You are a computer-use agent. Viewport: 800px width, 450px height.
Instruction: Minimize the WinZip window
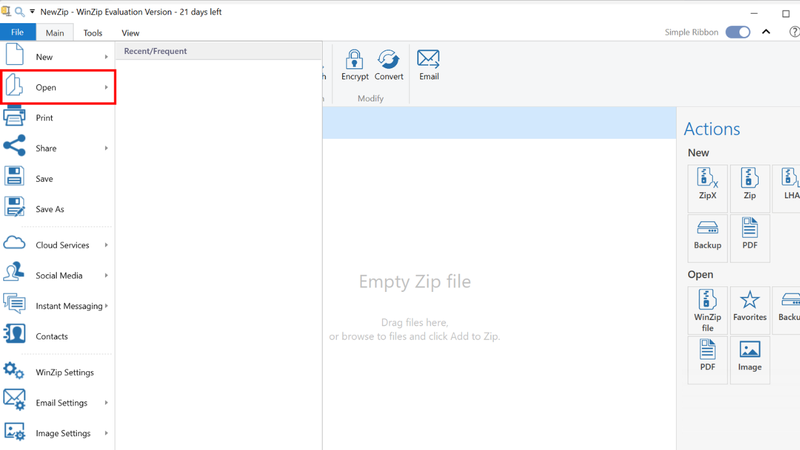pyautogui.click(x=754, y=13)
